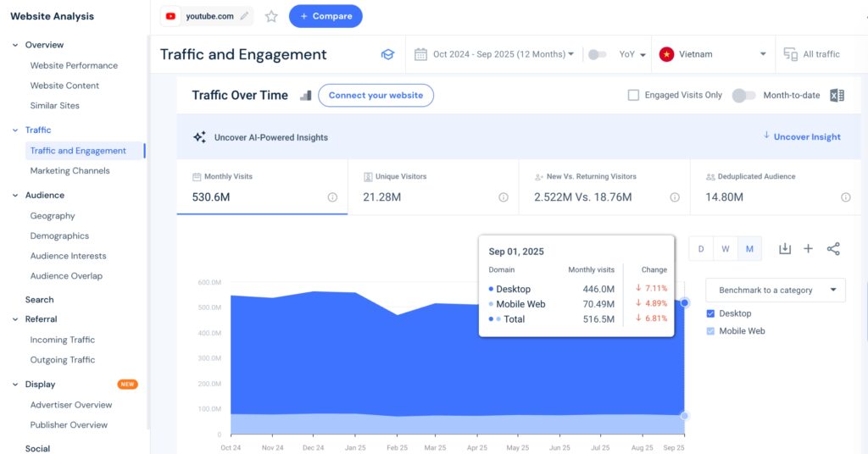Click the Compare button
This screenshot has width=868, height=454.
click(325, 16)
